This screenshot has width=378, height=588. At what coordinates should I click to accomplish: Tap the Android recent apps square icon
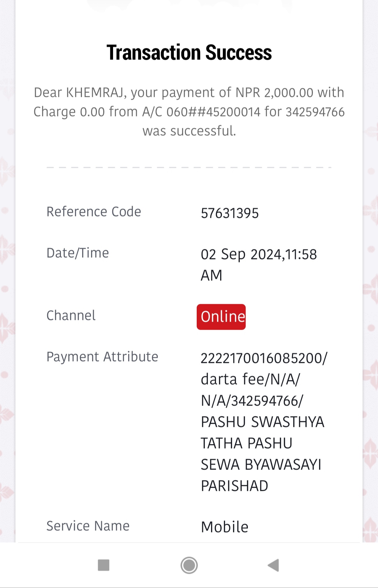tap(104, 565)
